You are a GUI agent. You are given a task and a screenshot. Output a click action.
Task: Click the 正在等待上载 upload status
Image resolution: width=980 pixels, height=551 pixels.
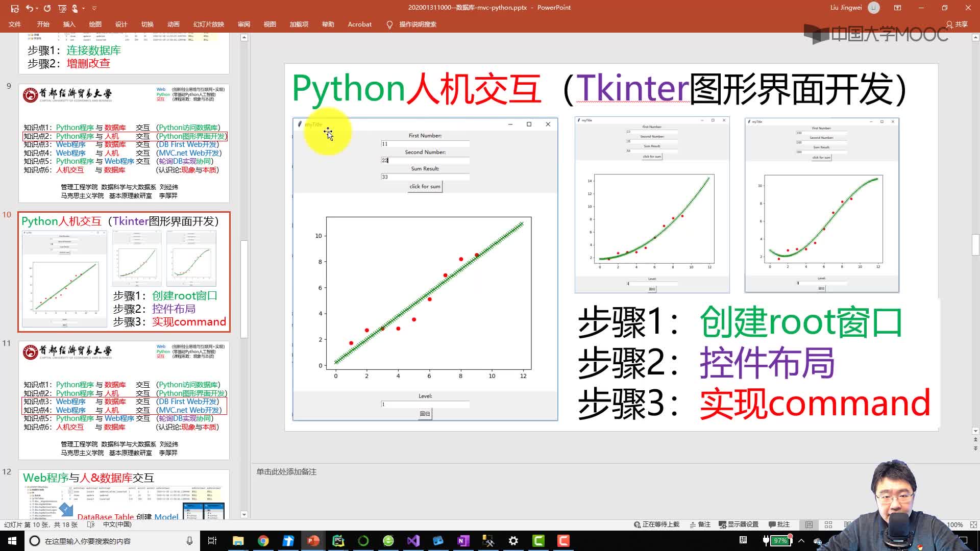(656, 524)
